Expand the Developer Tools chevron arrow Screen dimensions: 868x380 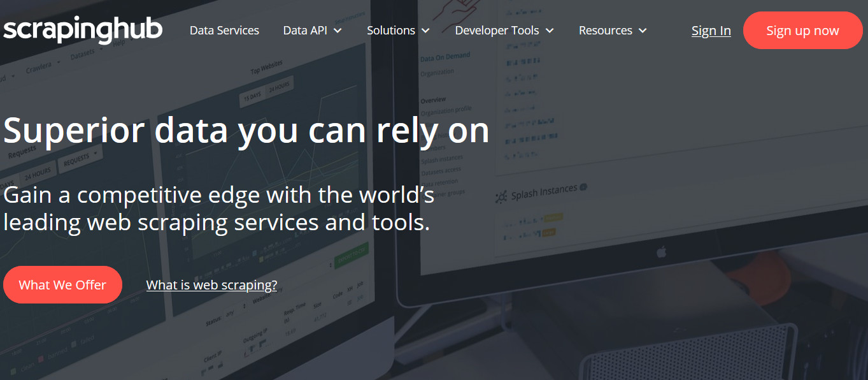pos(550,31)
